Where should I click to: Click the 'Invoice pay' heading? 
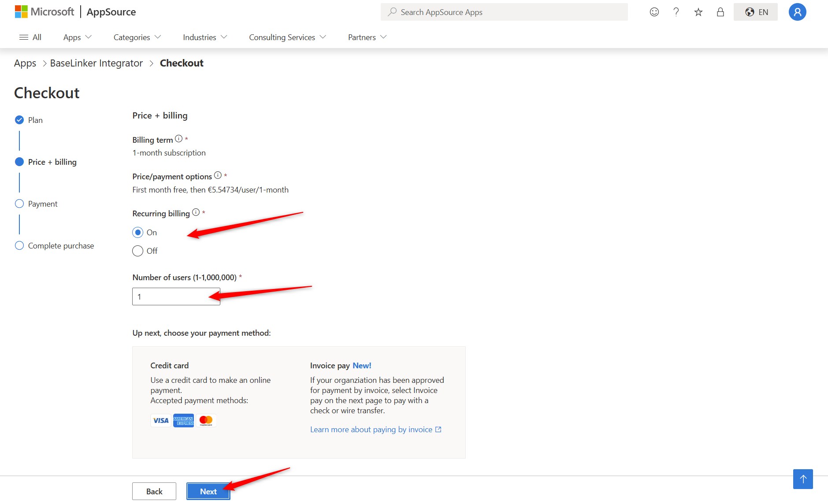click(x=330, y=366)
